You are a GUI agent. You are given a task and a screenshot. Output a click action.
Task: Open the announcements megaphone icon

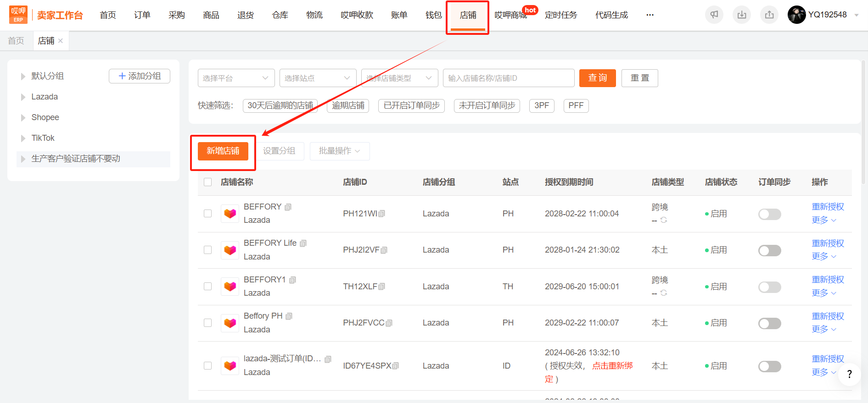pos(714,15)
